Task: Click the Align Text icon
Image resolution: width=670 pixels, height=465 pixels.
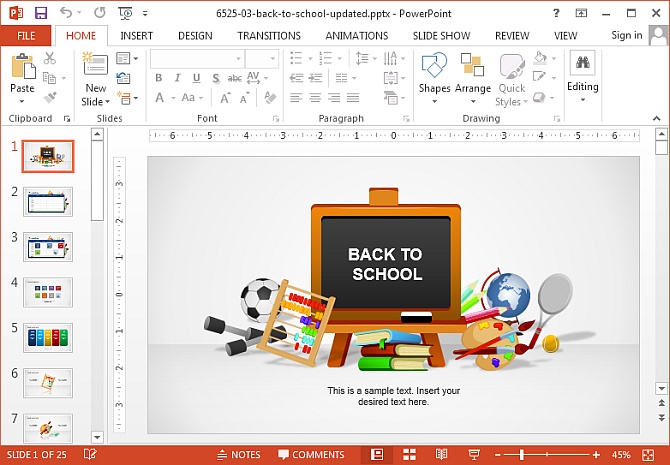Action: pyautogui.click(x=391, y=78)
